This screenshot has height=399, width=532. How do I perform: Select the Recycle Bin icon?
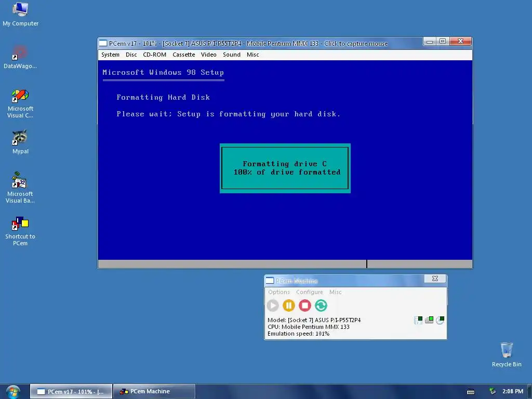[x=506, y=354]
